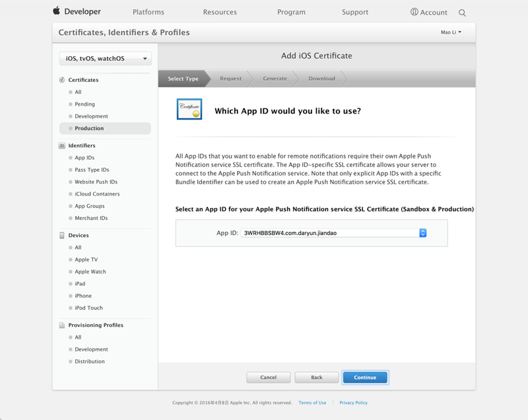
Task: Click the Certificates section icon
Action: 62,80
